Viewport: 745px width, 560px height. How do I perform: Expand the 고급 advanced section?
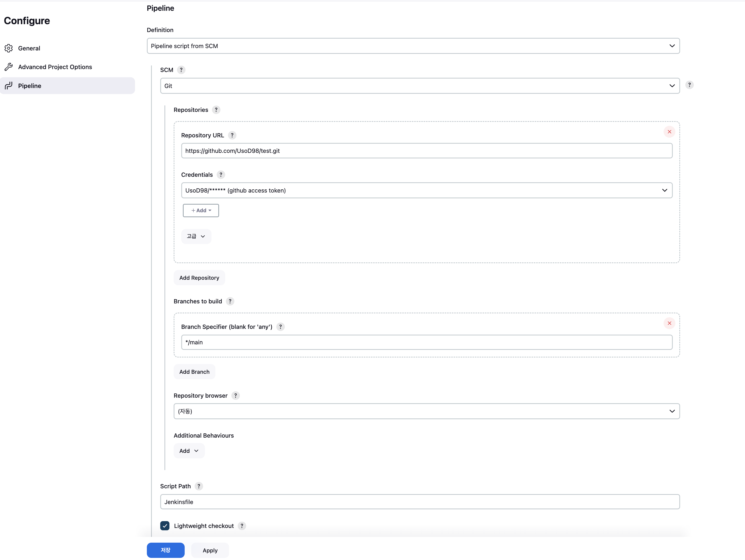click(x=196, y=236)
